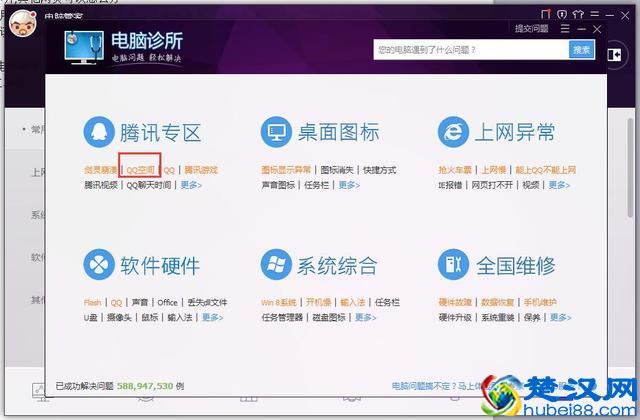Open the 图标显示异常 link
This screenshot has height=420, width=640.
286,170
